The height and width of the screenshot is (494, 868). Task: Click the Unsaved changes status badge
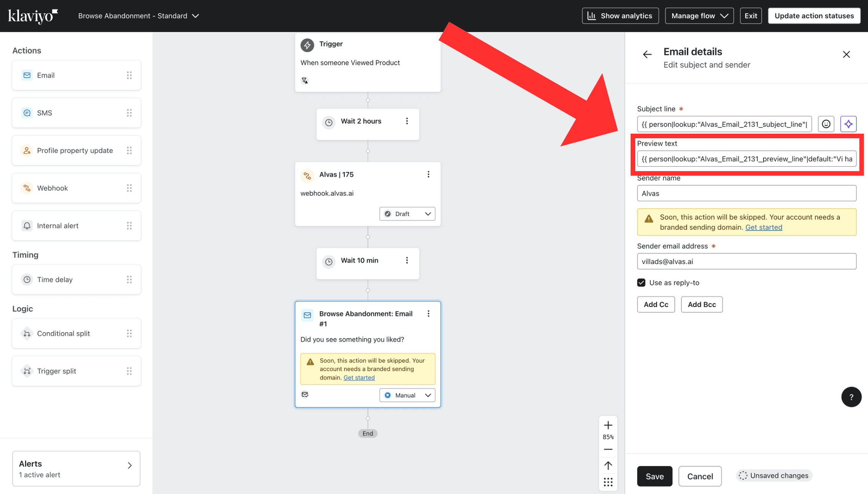click(774, 476)
